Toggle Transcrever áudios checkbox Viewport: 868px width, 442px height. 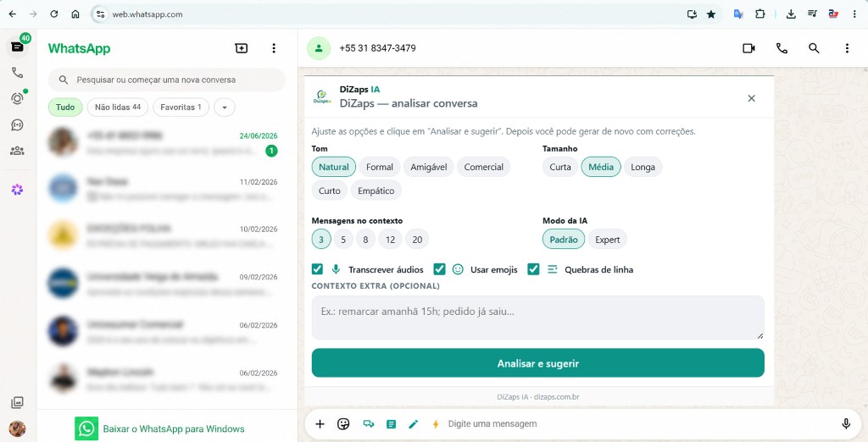pos(317,269)
